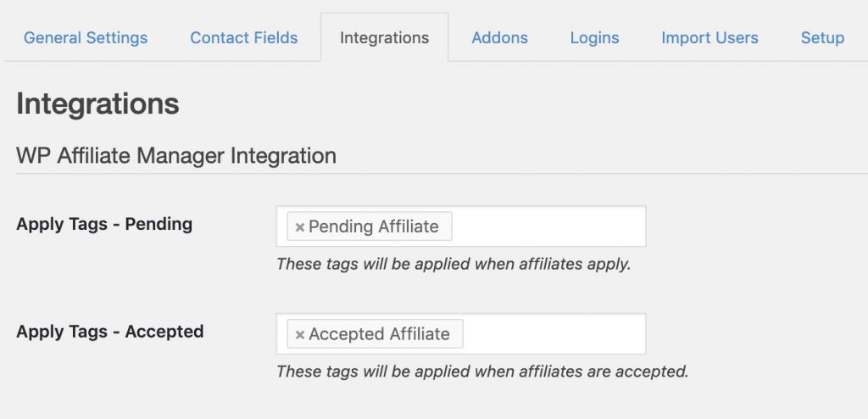Open the Setup tab
This screenshot has height=419, width=868.
pyautogui.click(x=822, y=38)
